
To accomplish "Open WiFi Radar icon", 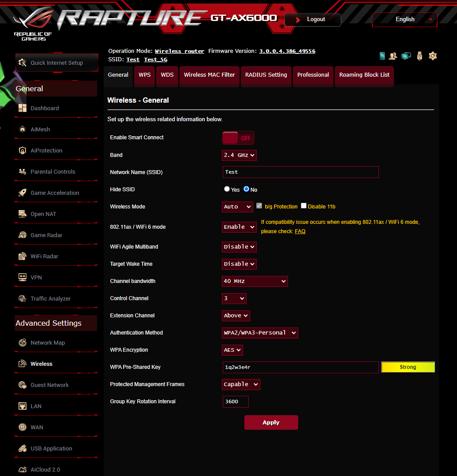I will pyautogui.click(x=22, y=256).
